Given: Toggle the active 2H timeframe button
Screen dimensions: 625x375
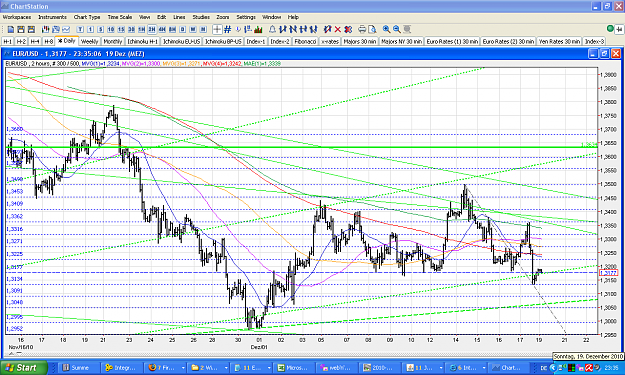Looking at the screenshot, I should click(152, 29).
